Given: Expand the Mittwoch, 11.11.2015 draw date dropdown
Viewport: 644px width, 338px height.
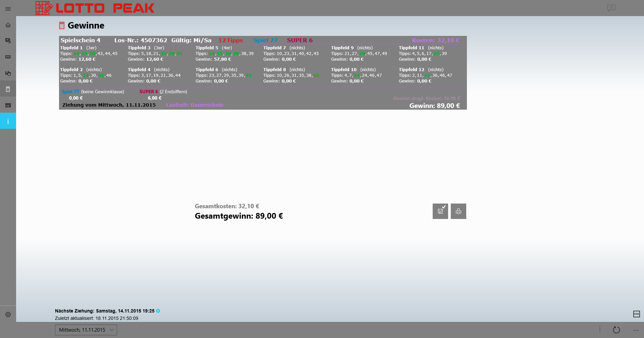Looking at the screenshot, I should tap(86, 330).
